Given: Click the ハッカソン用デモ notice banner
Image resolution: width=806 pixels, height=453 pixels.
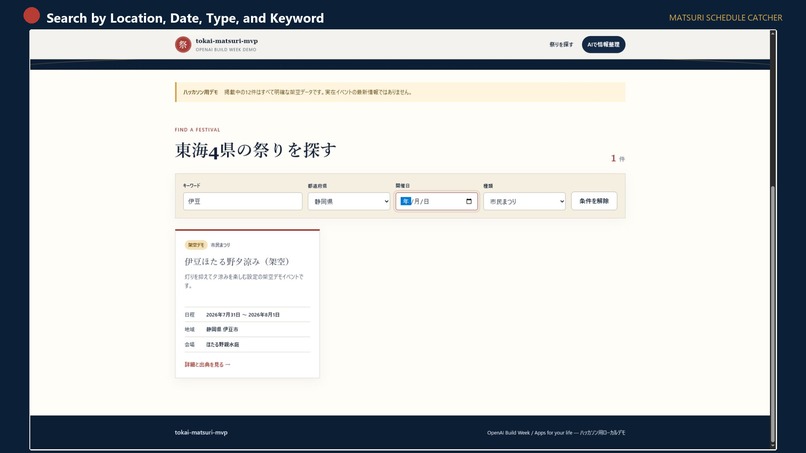Looking at the screenshot, I should click(x=400, y=92).
